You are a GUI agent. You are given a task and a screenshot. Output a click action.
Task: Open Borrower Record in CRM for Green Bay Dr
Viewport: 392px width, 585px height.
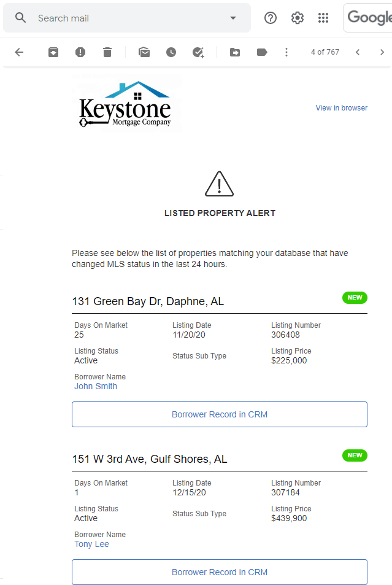tap(220, 414)
